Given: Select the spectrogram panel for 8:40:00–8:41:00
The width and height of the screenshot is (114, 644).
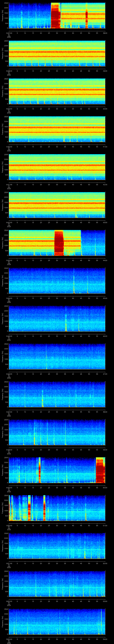Looking at the screenshot, I should point(57,129).
